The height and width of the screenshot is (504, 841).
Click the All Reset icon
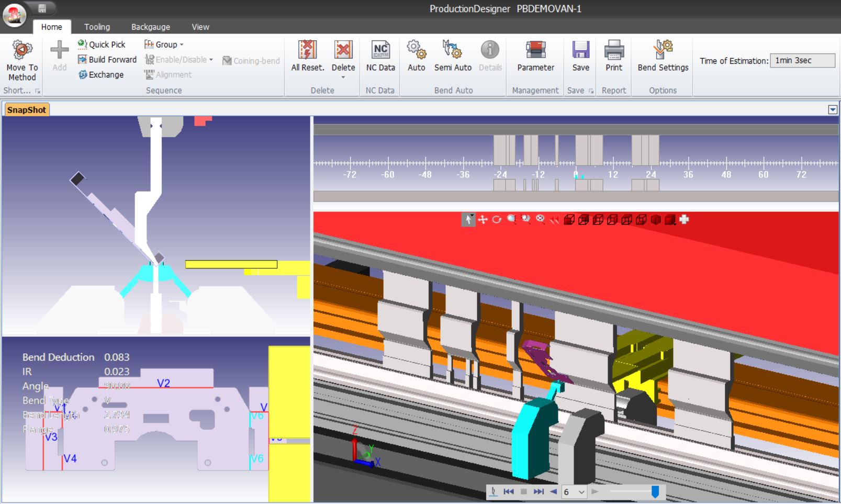point(307,50)
